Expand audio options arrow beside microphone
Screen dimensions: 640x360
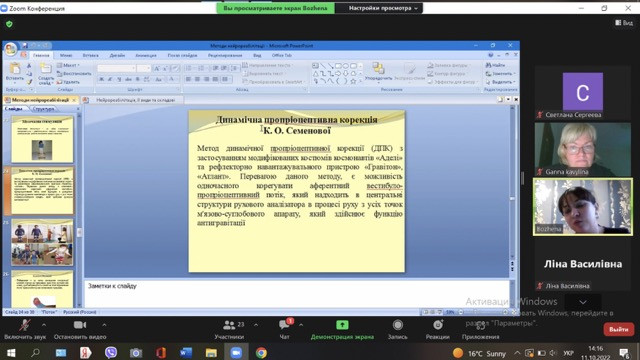pos(44,325)
